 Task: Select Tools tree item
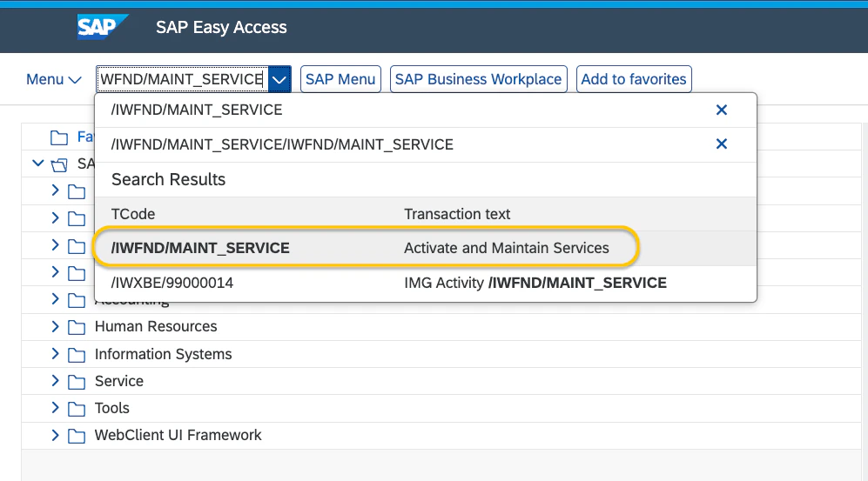tap(111, 408)
